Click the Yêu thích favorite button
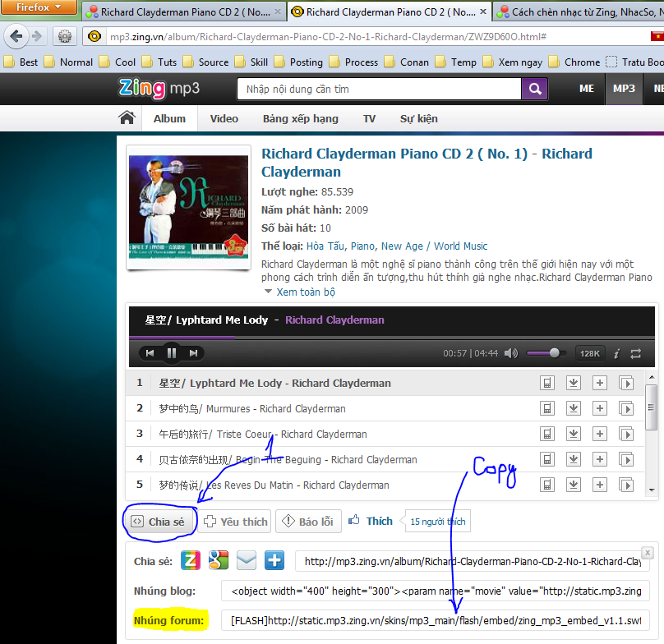Screen dimensions: 664x644 tap(236, 522)
